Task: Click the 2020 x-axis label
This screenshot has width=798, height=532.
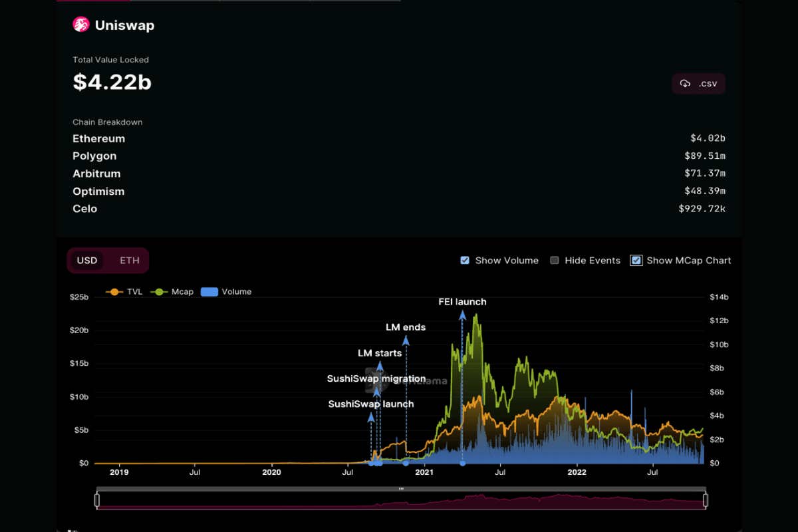Action: [x=271, y=472]
